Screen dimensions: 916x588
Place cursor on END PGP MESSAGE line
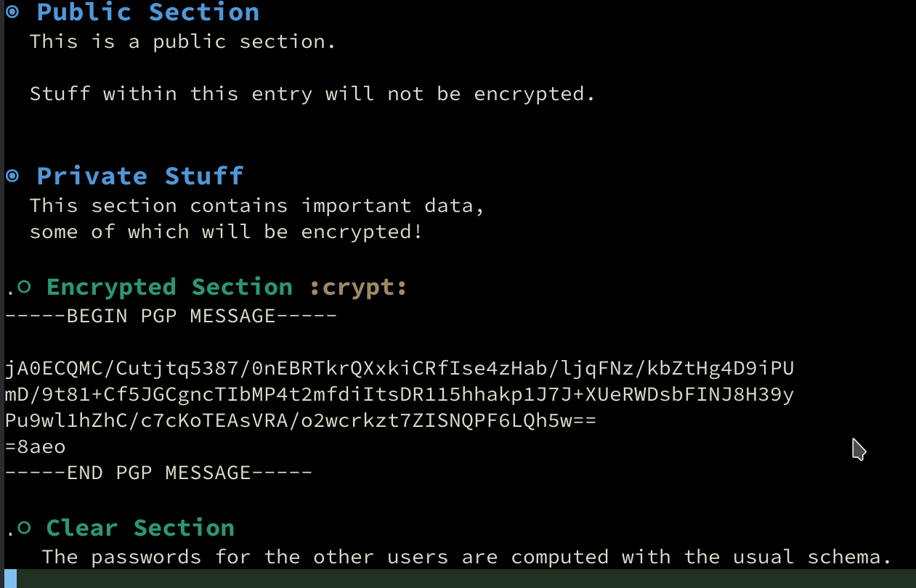tap(158, 473)
